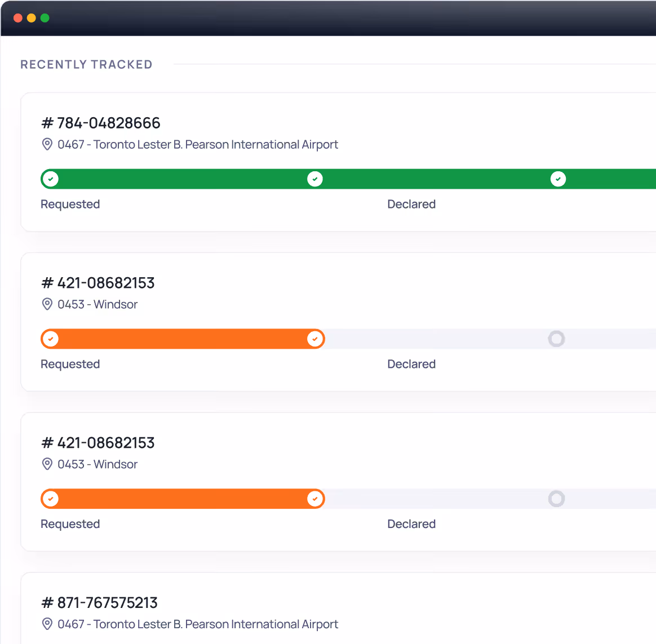Click '0453 - Windsor' in the upper 421-08682153 card
Viewport: 656px width, 644px height.
click(x=97, y=304)
